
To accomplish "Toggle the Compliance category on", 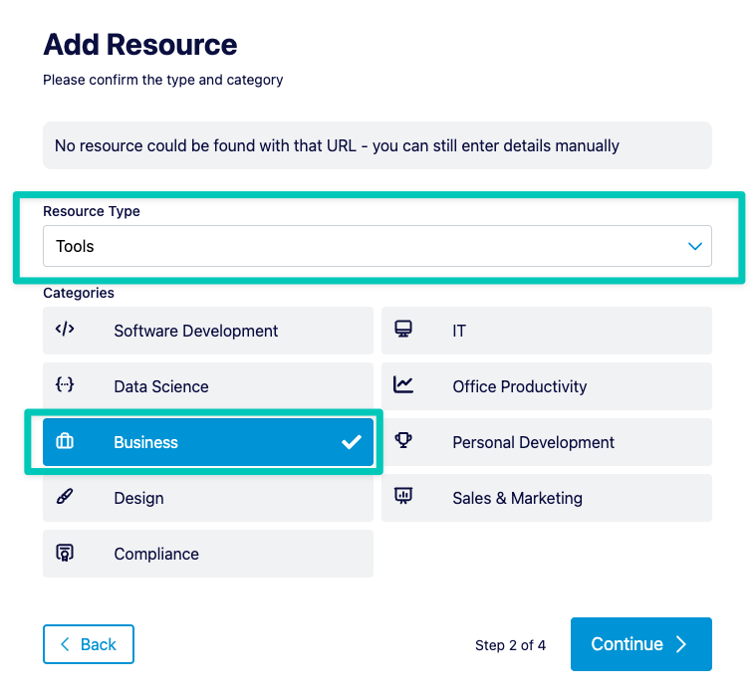I will pos(208,554).
